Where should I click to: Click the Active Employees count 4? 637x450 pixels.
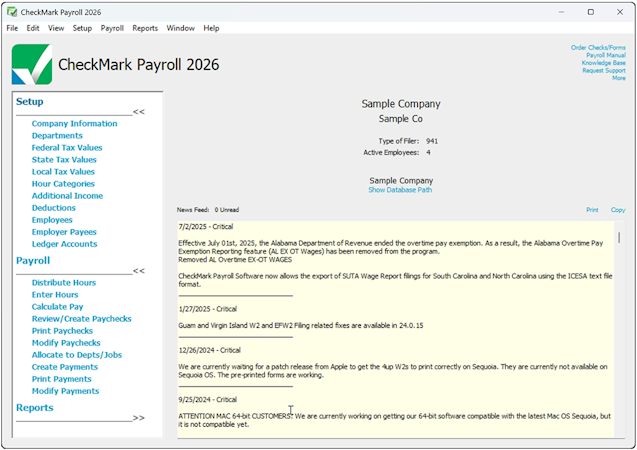click(428, 153)
